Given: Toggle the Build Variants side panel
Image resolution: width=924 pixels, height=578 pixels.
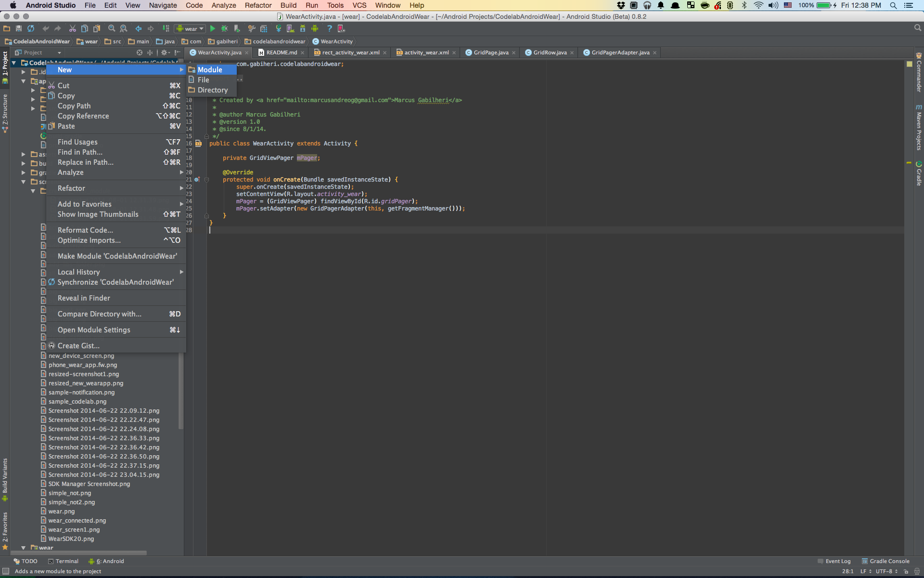Looking at the screenshot, I should click(x=5, y=478).
